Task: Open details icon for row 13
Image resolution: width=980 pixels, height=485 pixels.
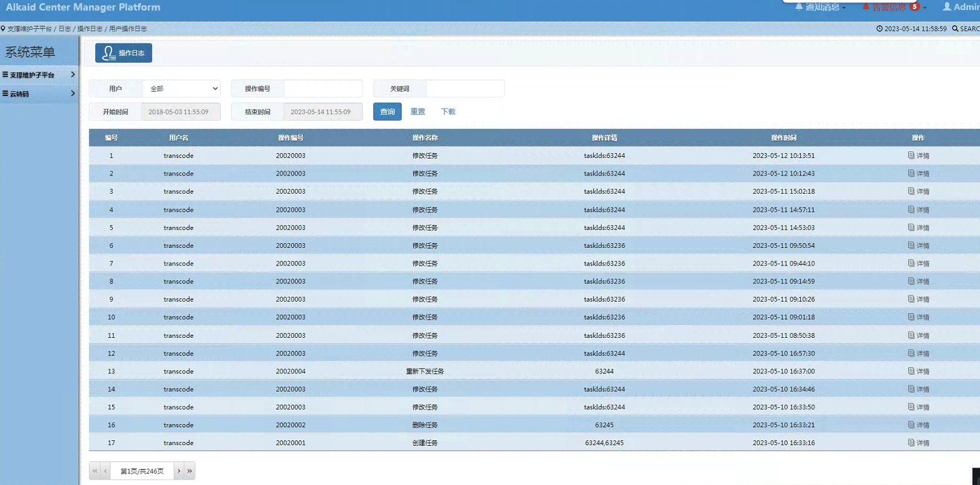Action: coord(911,371)
